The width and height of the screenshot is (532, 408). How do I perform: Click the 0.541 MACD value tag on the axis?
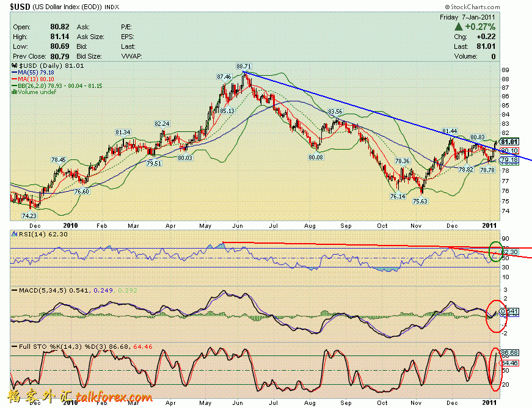click(x=509, y=311)
